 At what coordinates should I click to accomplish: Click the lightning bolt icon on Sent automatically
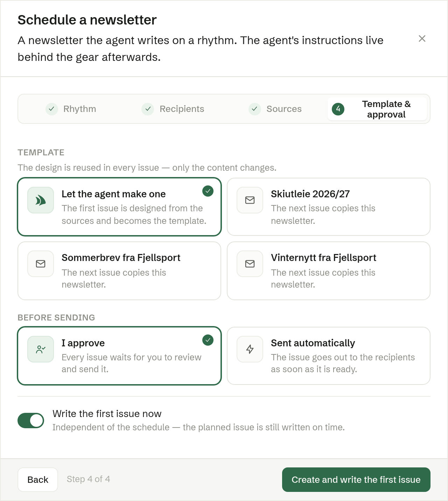[250, 349]
